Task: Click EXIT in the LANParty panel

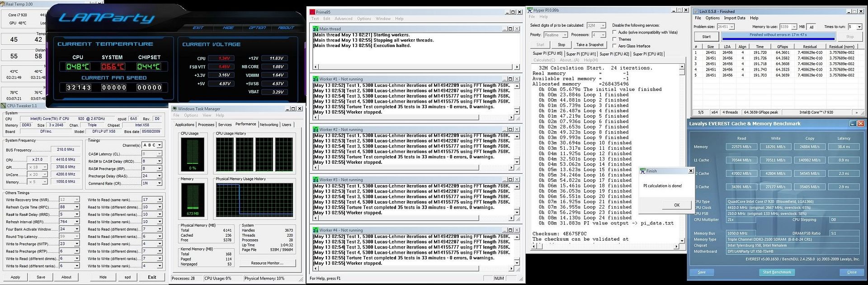Action: coord(198,28)
